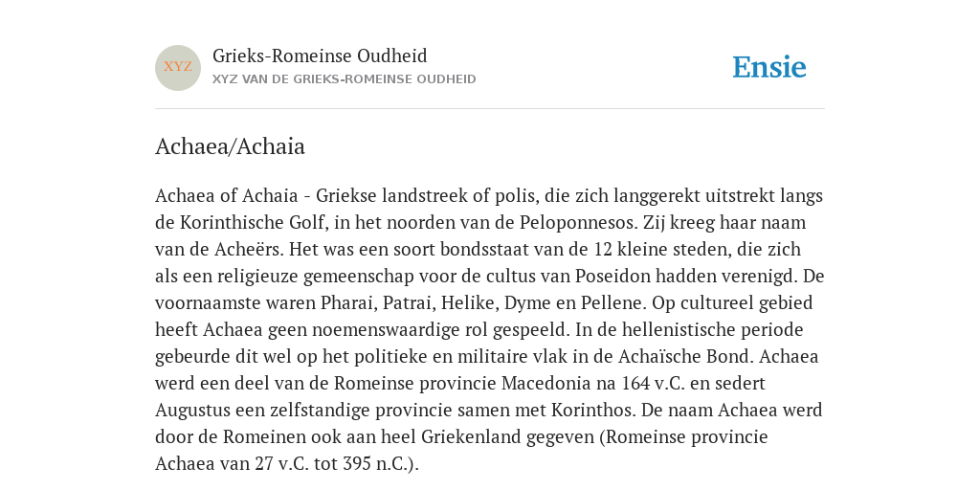The width and height of the screenshot is (980, 490).
Task: Click the round XYZ avatar icon
Action: point(178,68)
